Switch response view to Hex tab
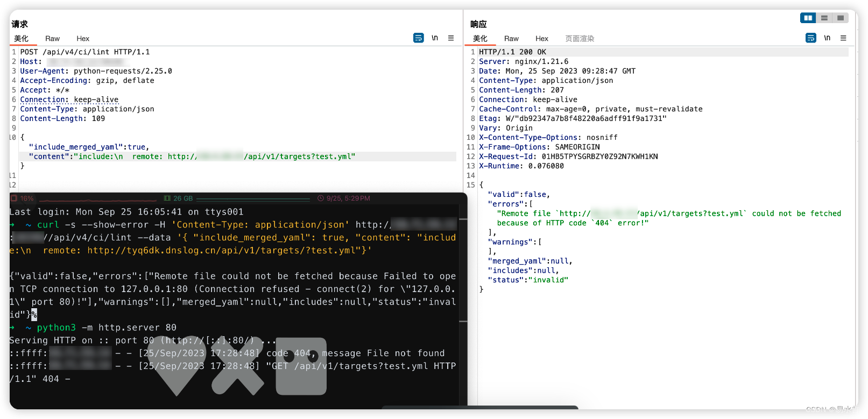This screenshot has width=868, height=419. point(542,39)
